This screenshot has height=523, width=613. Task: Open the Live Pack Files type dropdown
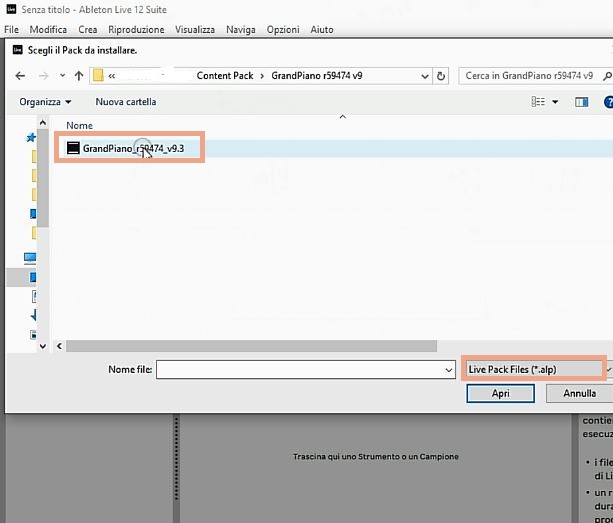tap(534, 369)
